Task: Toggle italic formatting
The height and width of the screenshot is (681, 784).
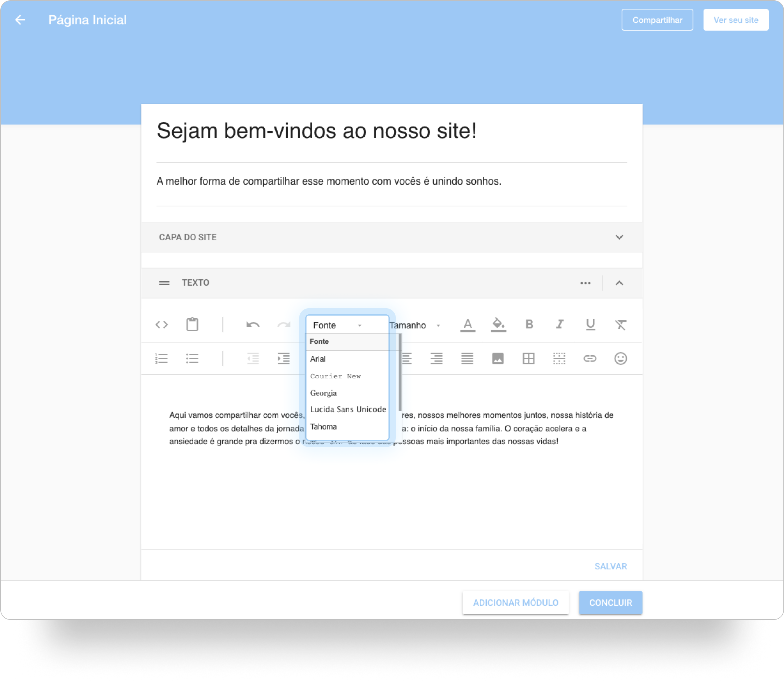Action: pyautogui.click(x=559, y=324)
